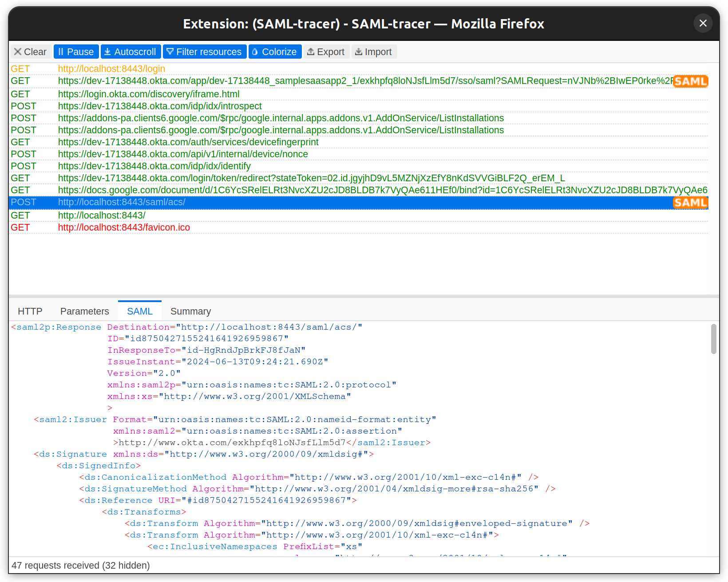Close the SAML-tracer window
728x582 pixels.
click(x=703, y=23)
